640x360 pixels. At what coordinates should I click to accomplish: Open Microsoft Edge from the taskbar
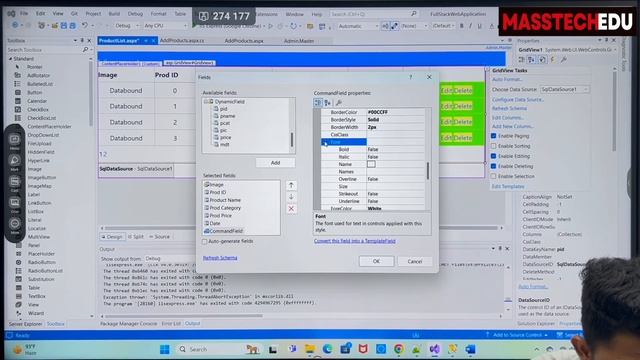click(327, 349)
